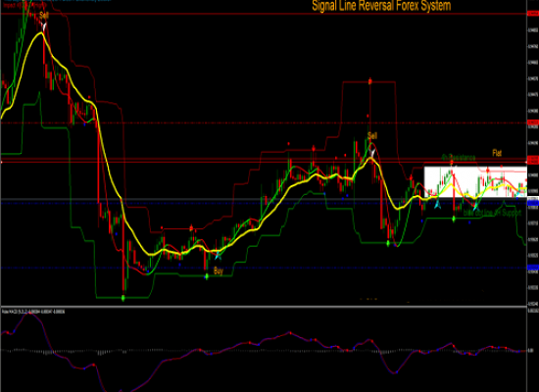Click the red dot at the top of the tallest red spike
Image resolution: width=539 pixels, height=392 pixels.
click(370, 81)
